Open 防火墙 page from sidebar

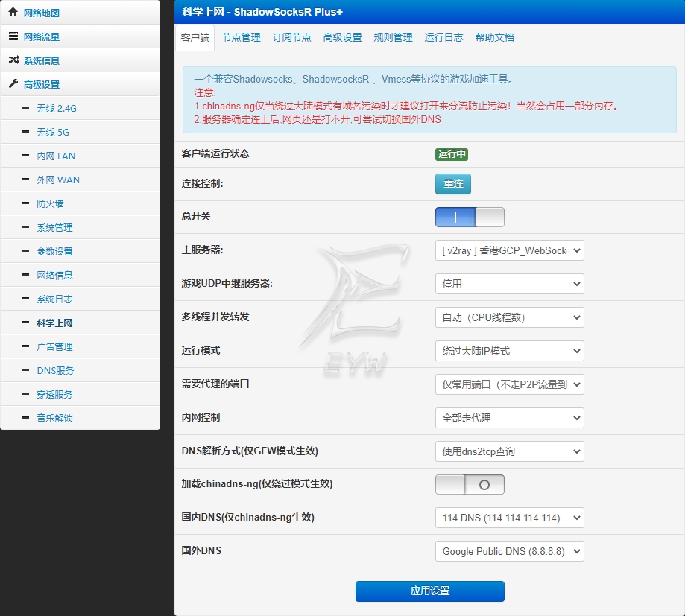50,203
